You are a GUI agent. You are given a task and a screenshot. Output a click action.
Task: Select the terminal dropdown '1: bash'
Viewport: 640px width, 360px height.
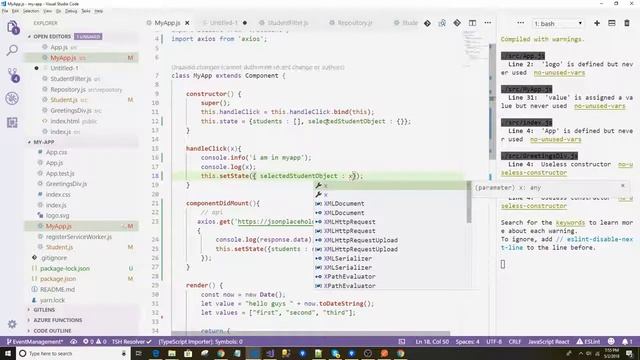click(558, 24)
